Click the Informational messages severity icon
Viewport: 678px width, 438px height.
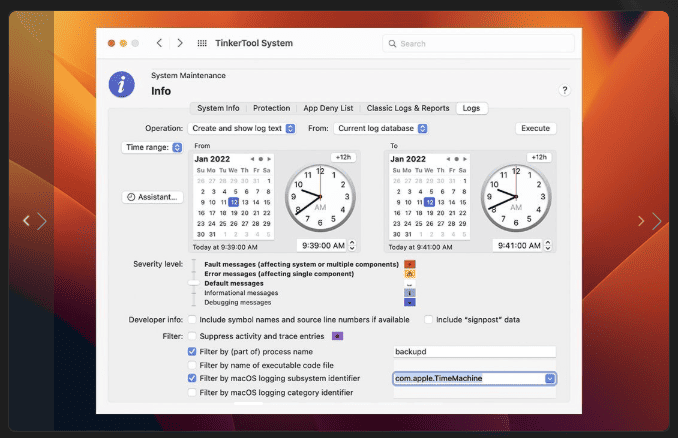tap(409, 293)
